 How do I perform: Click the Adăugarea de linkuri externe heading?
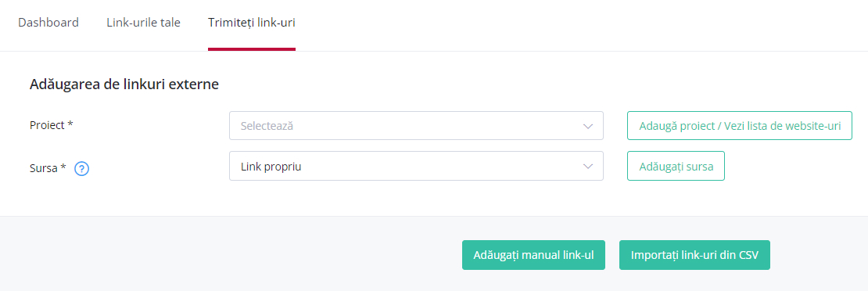tap(124, 84)
